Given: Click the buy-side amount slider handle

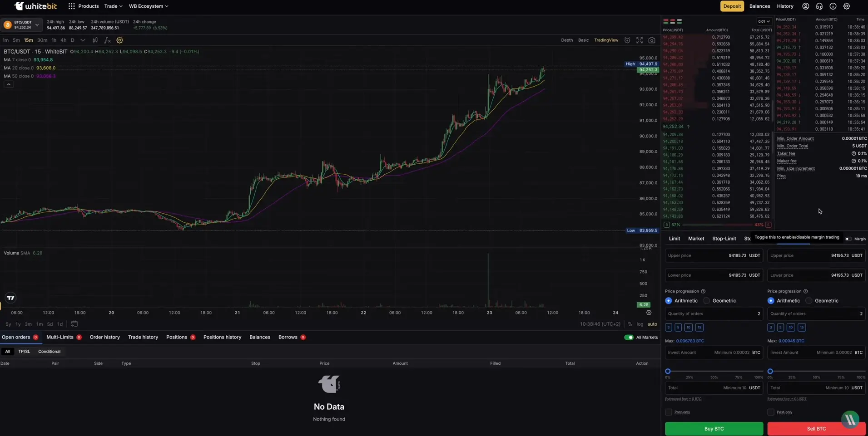Looking at the screenshot, I should pos(668,371).
